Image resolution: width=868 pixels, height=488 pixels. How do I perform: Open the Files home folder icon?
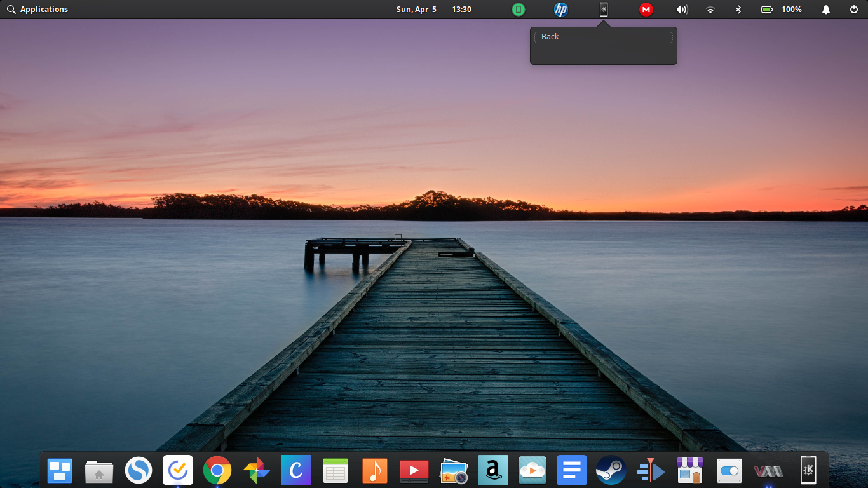(x=99, y=471)
